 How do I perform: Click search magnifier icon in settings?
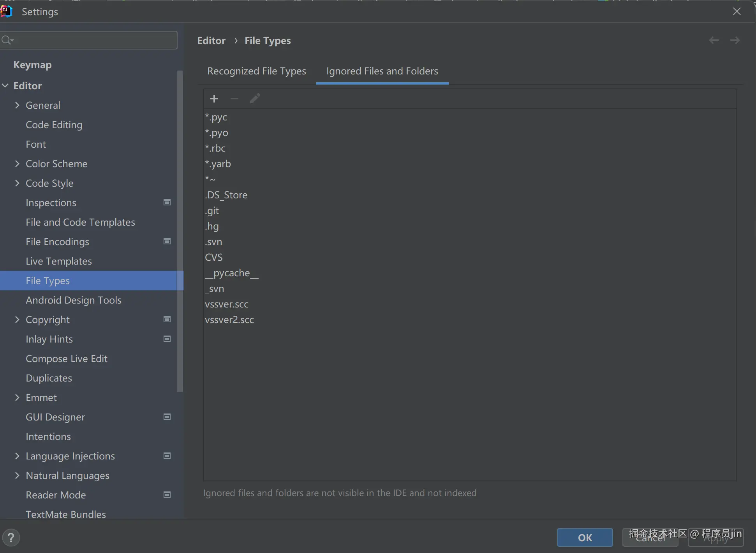coord(7,40)
